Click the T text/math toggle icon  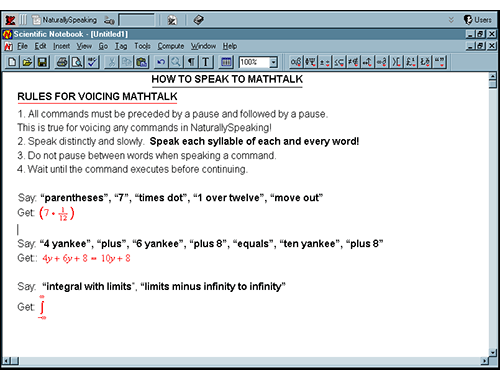[x=206, y=62]
